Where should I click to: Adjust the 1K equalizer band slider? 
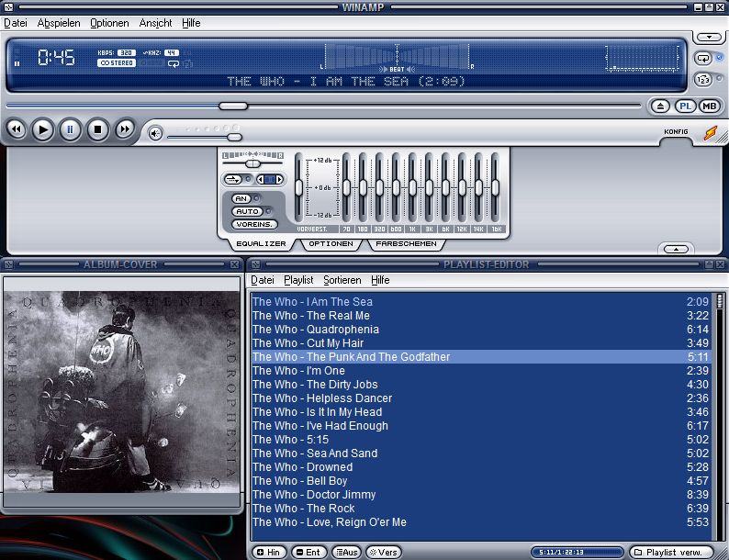pyautogui.click(x=412, y=188)
